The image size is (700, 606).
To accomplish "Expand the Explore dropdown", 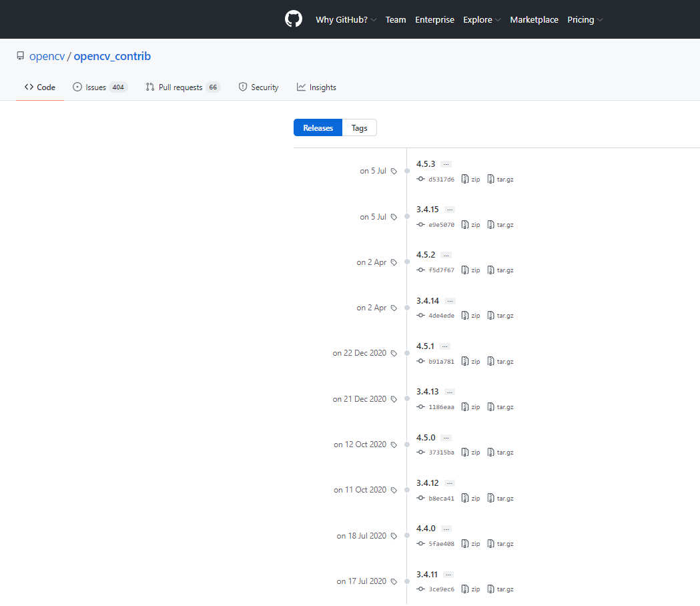I will pyautogui.click(x=482, y=19).
